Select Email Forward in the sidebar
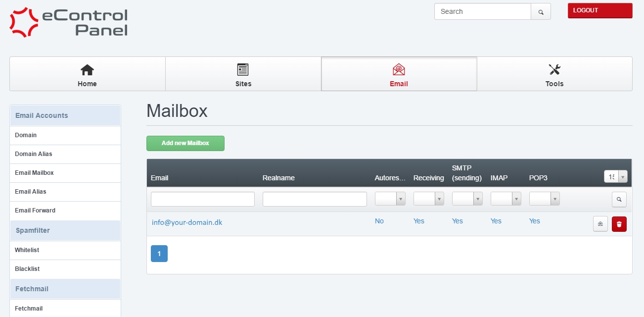The image size is (644, 317). coord(35,211)
